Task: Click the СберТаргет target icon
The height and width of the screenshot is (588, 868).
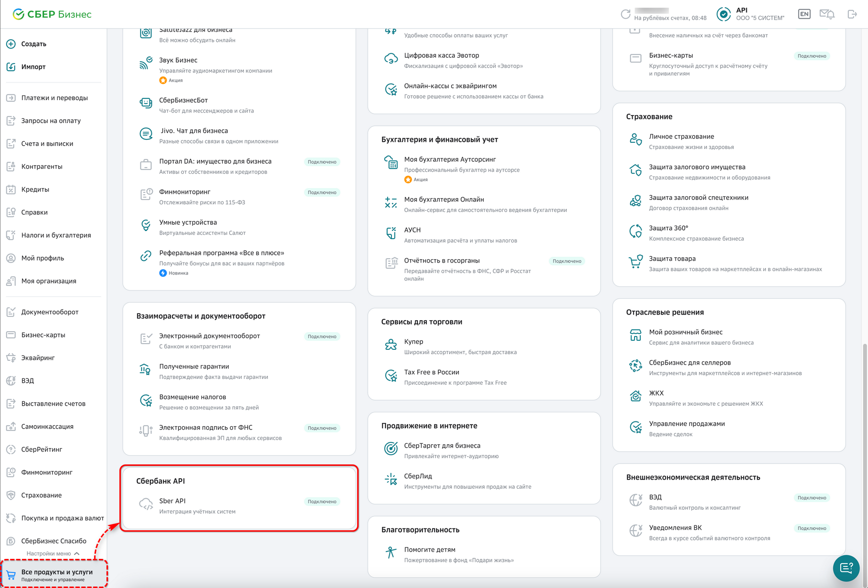Action: tap(391, 449)
